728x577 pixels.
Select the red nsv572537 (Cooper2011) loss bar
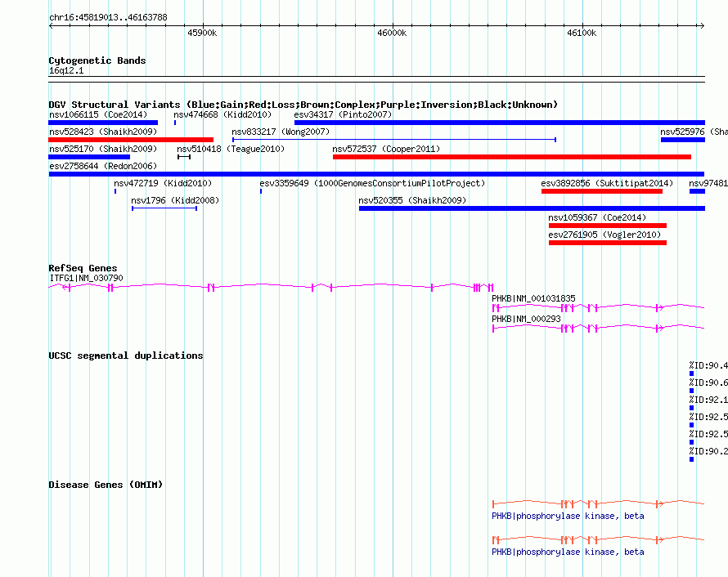pos(511,157)
